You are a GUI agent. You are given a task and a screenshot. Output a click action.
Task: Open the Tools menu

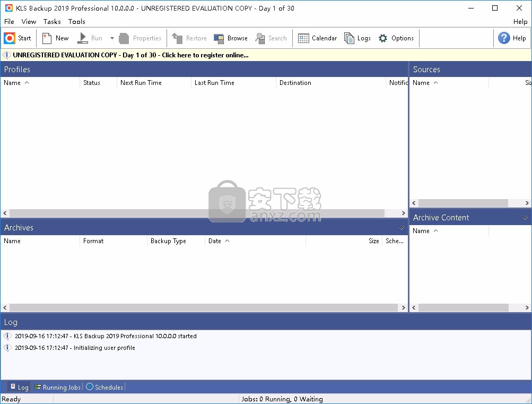click(x=77, y=21)
